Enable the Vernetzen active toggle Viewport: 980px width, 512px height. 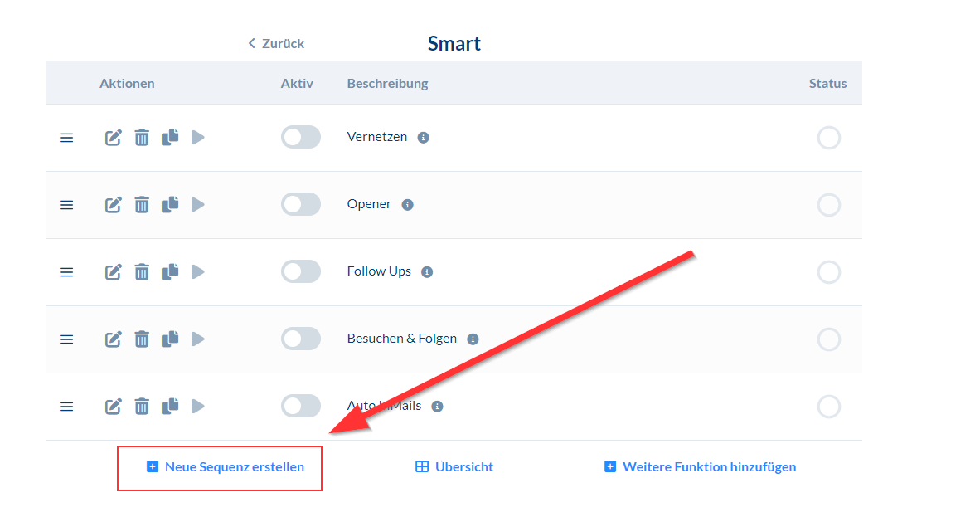300,138
